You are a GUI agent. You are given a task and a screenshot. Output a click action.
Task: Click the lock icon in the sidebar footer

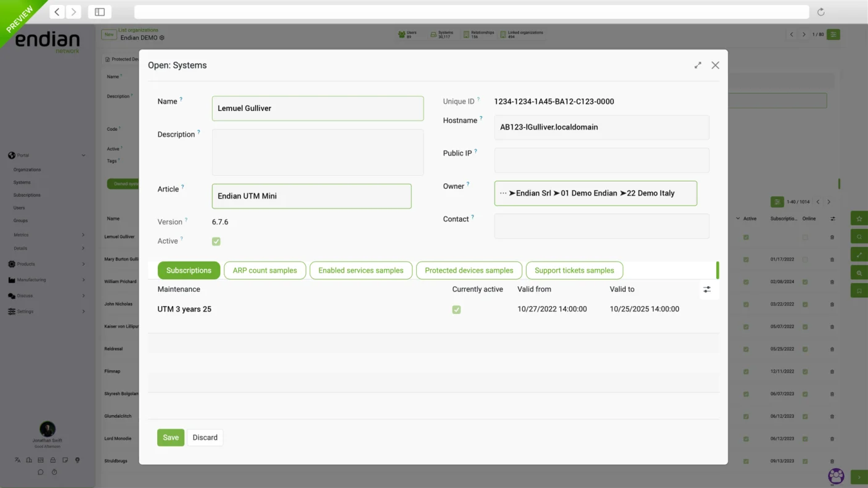(x=54, y=460)
